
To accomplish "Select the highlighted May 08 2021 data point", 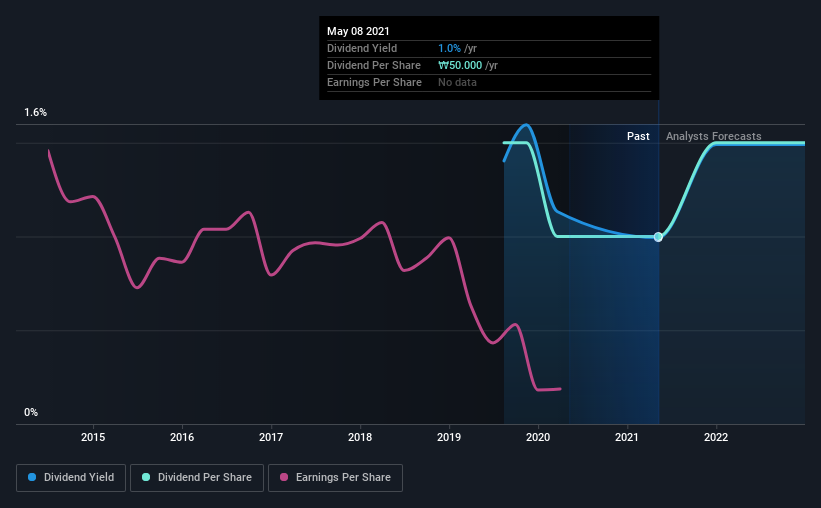I will click(658, 237).
